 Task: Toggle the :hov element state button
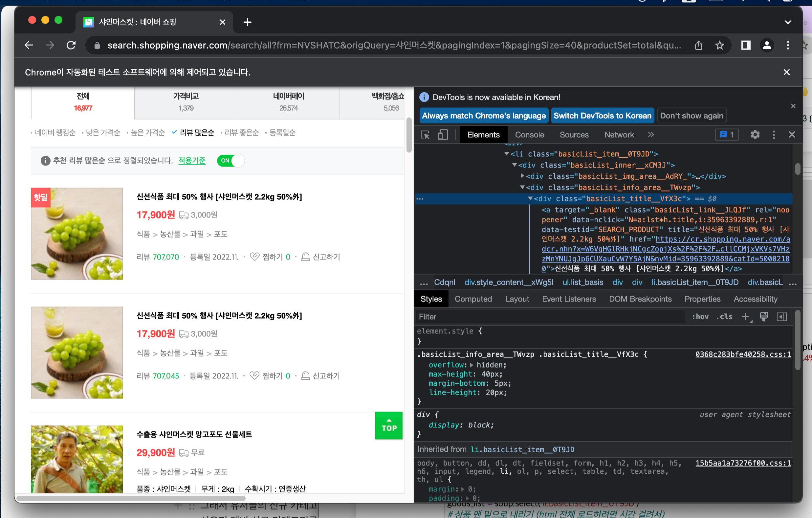click(x=700, y=317)
